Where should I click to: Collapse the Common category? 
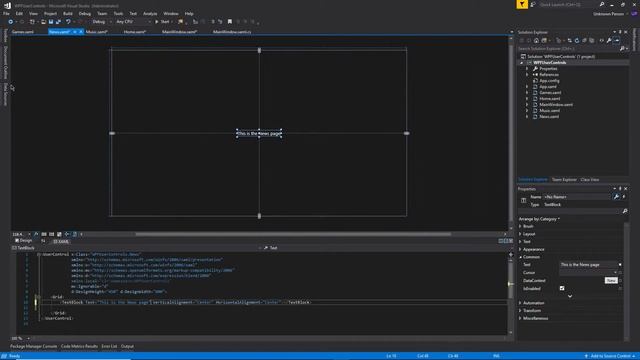click(520, 257)
